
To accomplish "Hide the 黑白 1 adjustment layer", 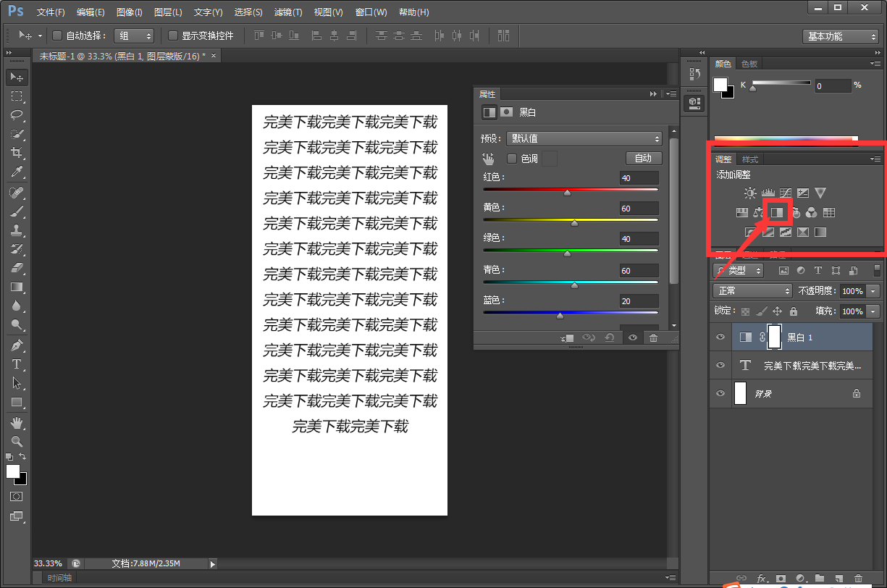I will pos(720,337).
